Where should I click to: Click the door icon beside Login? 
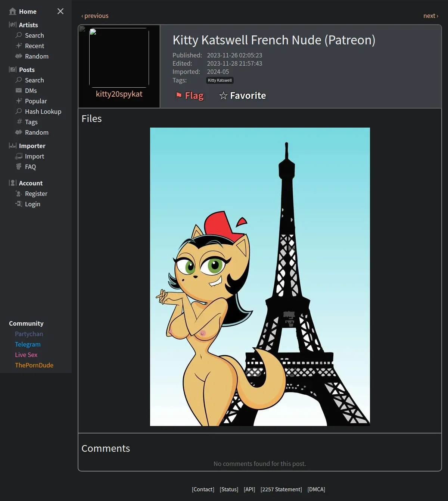tap(19, 204)
